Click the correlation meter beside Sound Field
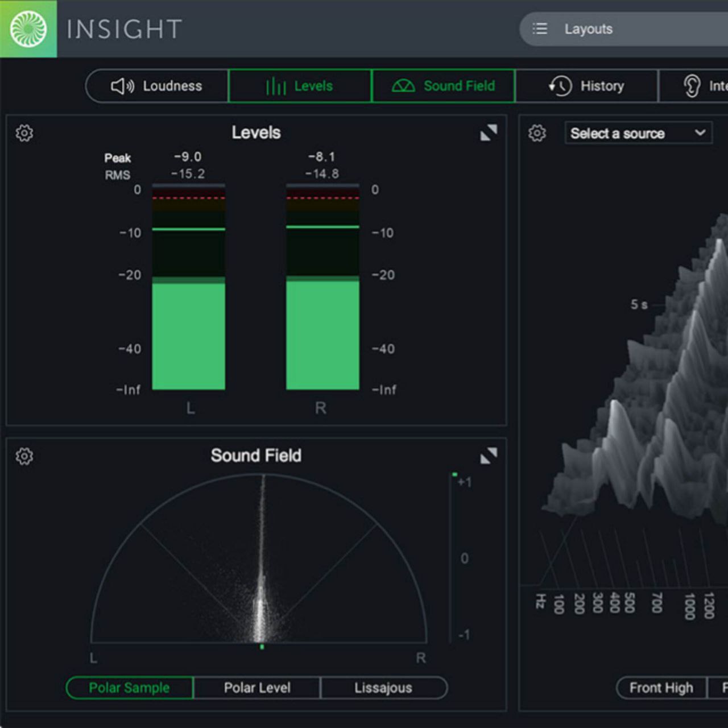Image resolution: width=728 pixels, height=728 pixels. 454,557
